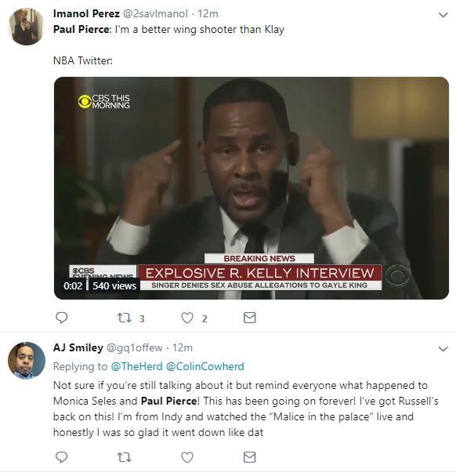Play the R. Kelly interview video

click(x=252, y=188)
